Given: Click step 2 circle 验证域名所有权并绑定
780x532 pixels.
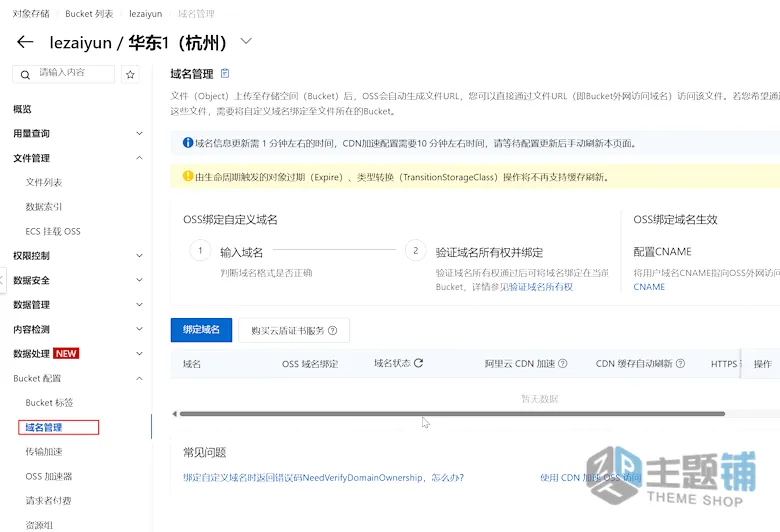Looking at the screenshot, I should pos(415,250).
